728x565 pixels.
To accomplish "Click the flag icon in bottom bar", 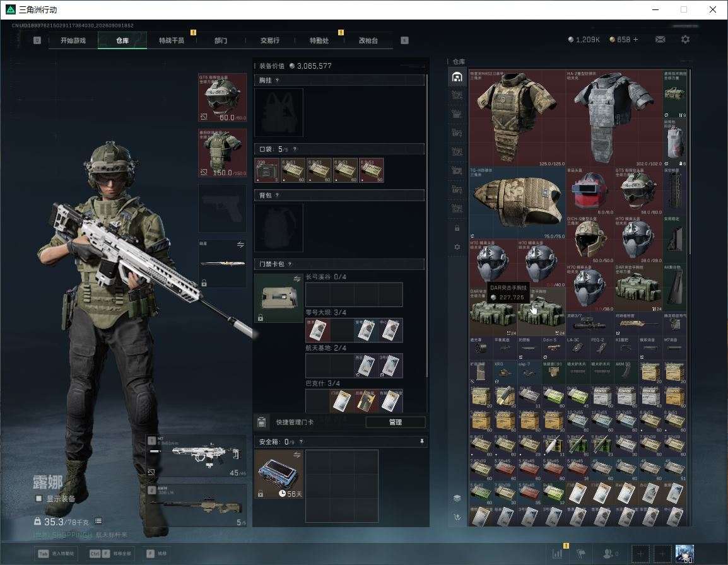I will click(581, 553).
